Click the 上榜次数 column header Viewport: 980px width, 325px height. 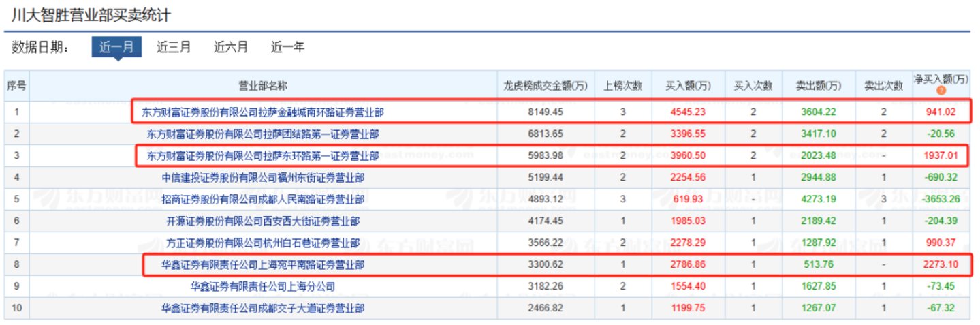(622, 86)
